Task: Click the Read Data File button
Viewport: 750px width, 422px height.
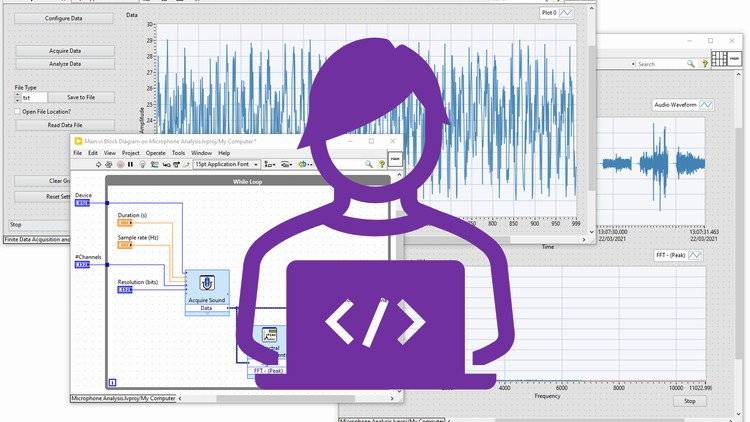Action: [x=65, y=125]
